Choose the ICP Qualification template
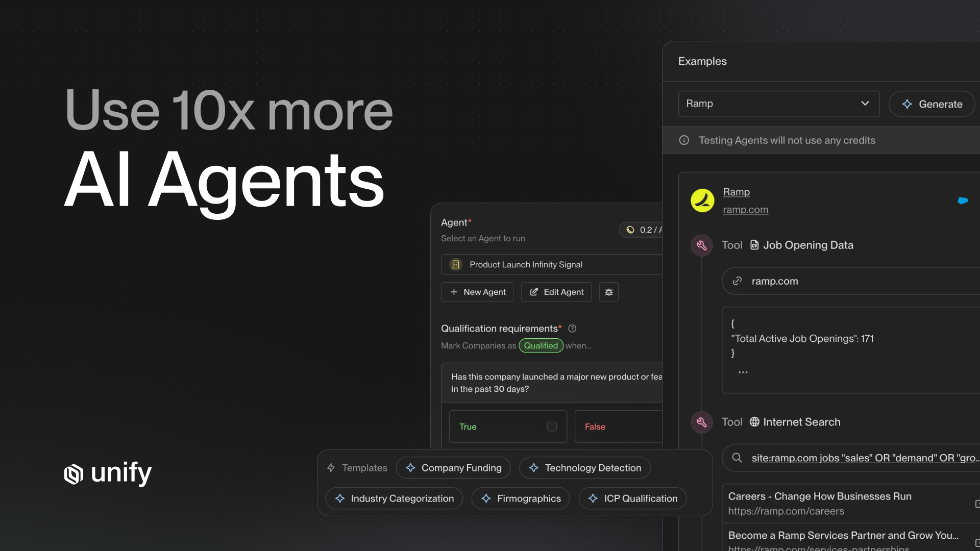 coord(632,498)
